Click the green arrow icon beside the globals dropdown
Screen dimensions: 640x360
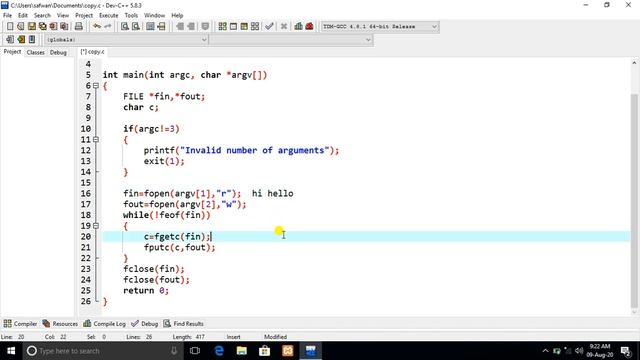pos(21,40)
